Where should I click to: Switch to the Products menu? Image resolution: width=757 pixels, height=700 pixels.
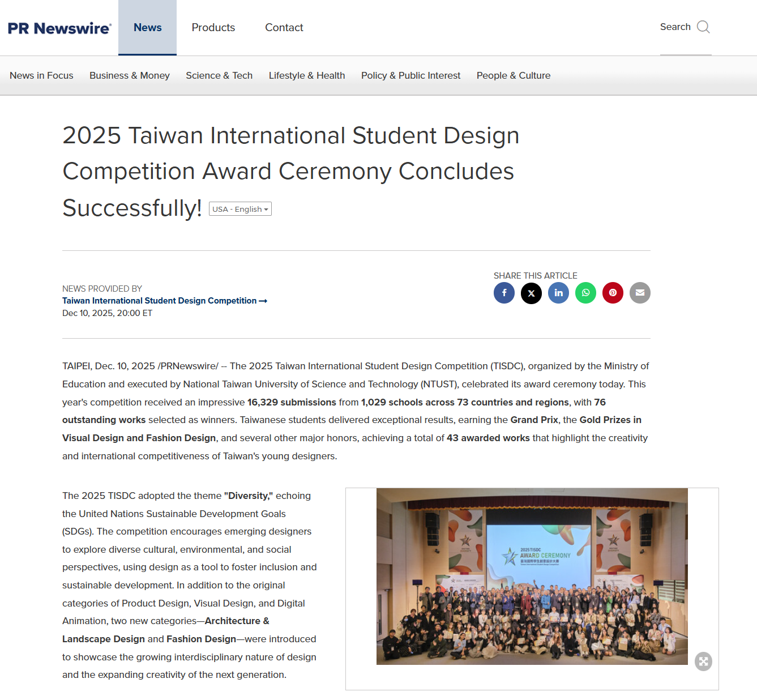(x=213, y=27)
